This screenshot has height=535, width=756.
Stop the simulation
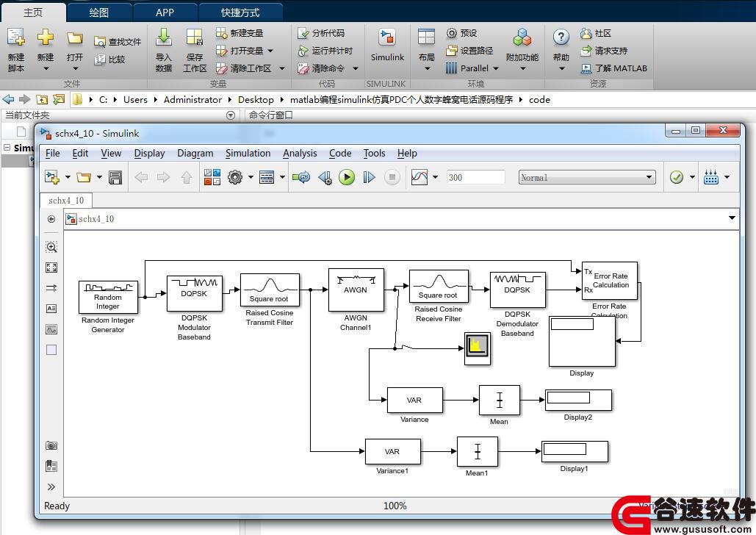pyautogui.click(x=392, y=178)
